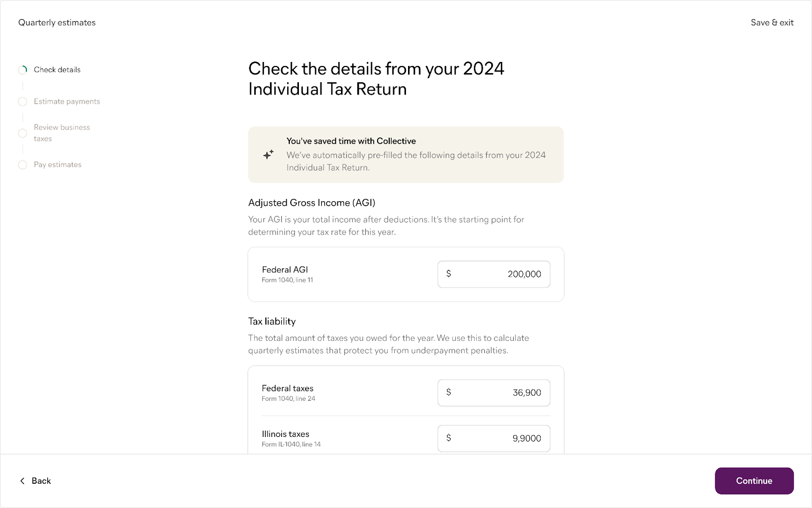Click the back chevron arrow icon
The height and width of the screenshot is (508, 812).
point(22,481)
